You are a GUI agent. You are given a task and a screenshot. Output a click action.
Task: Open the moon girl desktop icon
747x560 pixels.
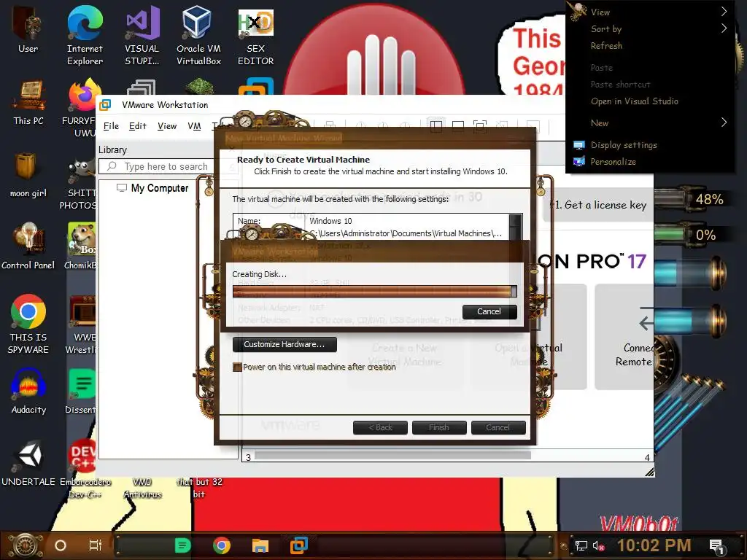click(x=28, y=174)
